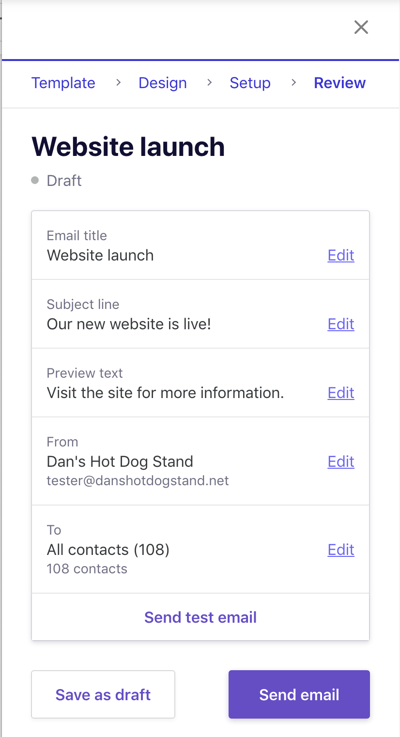Click the All contacts (108) recipient text

pos(108,549)
